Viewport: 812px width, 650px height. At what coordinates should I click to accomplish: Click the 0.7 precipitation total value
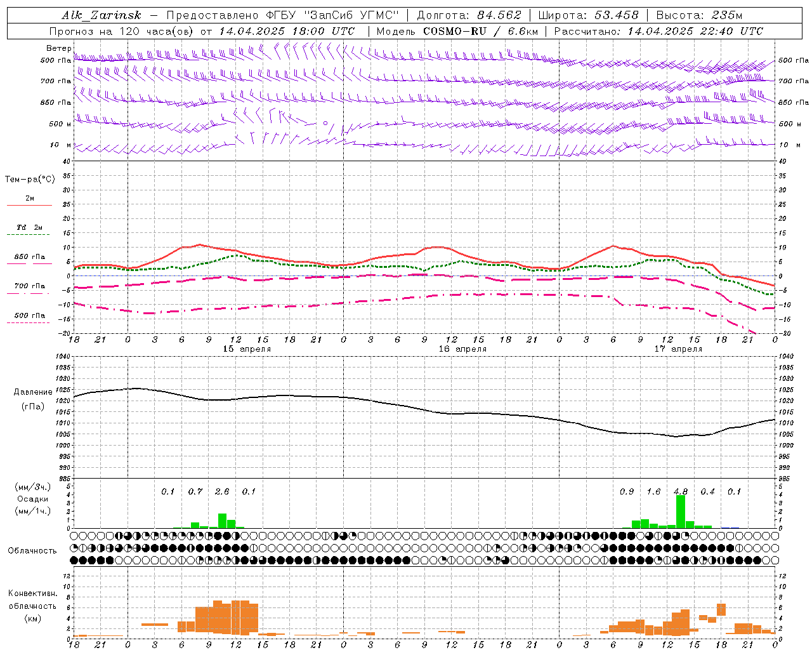pyautogui.click(x=195, y=492)
